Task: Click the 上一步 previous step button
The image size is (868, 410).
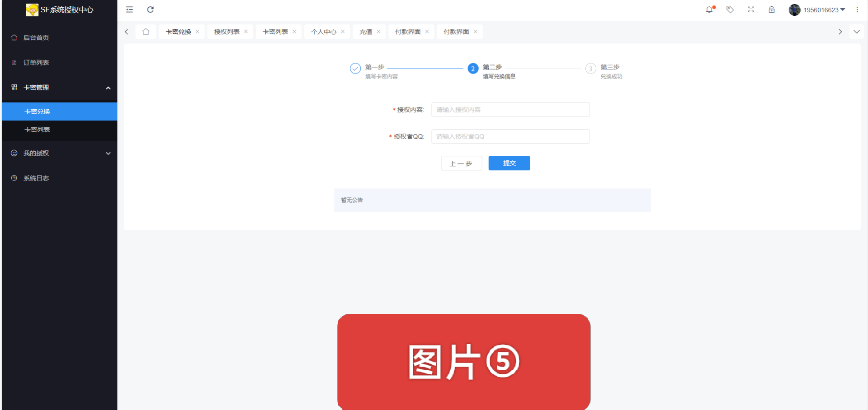Action: pyautogui.click(x=461, y=163)
